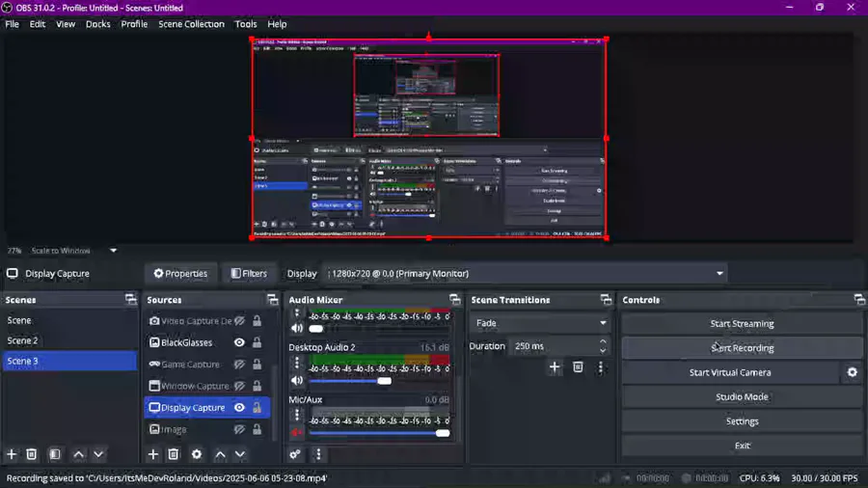The height and width of the screenshot is (488, 868).
Task: Click Start Streaming button
Action: click(742, 324)
